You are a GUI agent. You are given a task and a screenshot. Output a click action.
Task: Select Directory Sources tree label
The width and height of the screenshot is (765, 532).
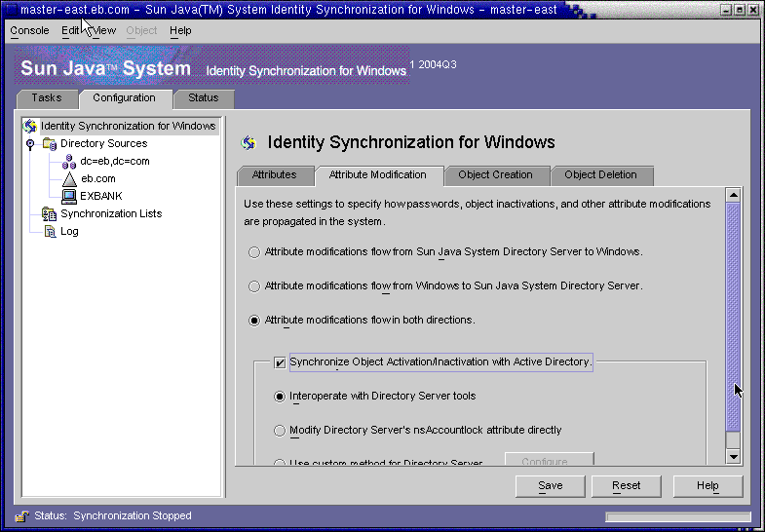tap(104, 144)
